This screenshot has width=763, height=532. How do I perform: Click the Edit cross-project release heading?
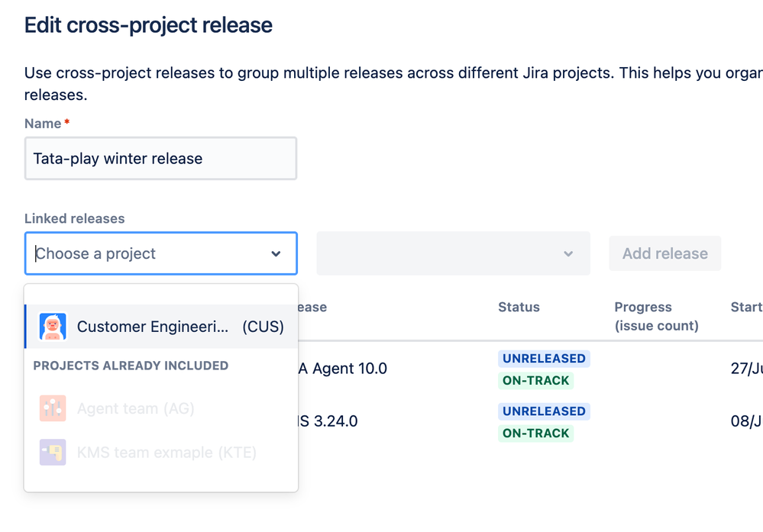click(x=148, y=25)
